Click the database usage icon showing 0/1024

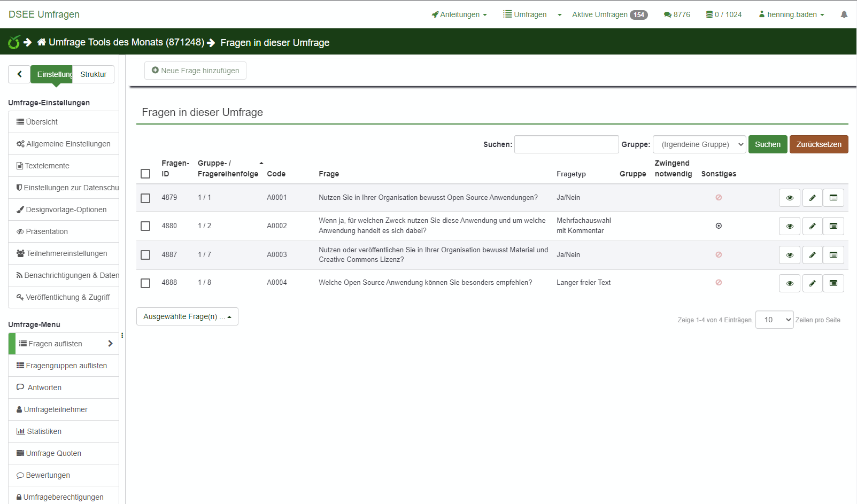pos(723,14)
